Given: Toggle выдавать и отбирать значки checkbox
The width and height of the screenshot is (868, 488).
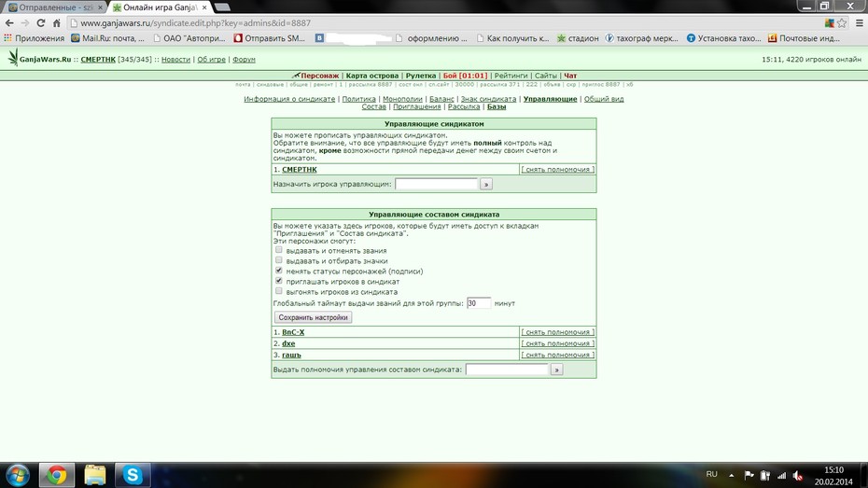Looking at the screenshot, I should click(x=278, y=260).
